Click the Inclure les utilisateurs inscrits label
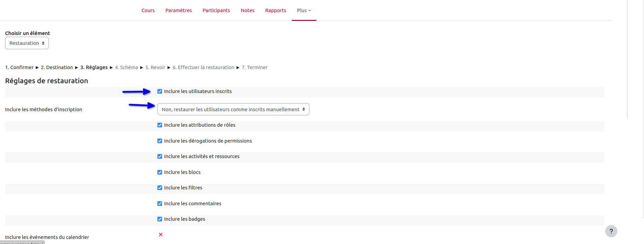644x244 pixels. click(x=198, y=91)
